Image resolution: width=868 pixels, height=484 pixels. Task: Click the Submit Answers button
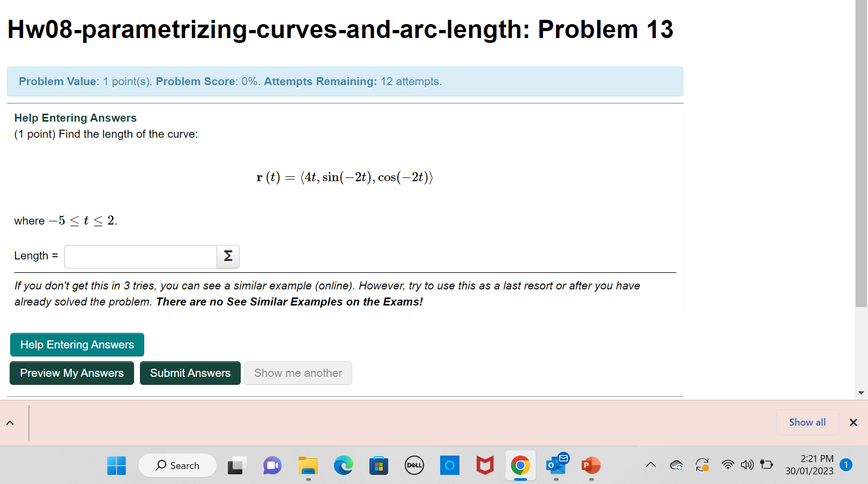click(x=190, y=373)
